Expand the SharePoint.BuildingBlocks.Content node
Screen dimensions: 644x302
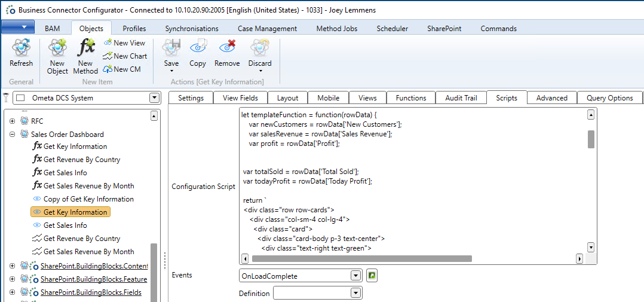[13, 266]
